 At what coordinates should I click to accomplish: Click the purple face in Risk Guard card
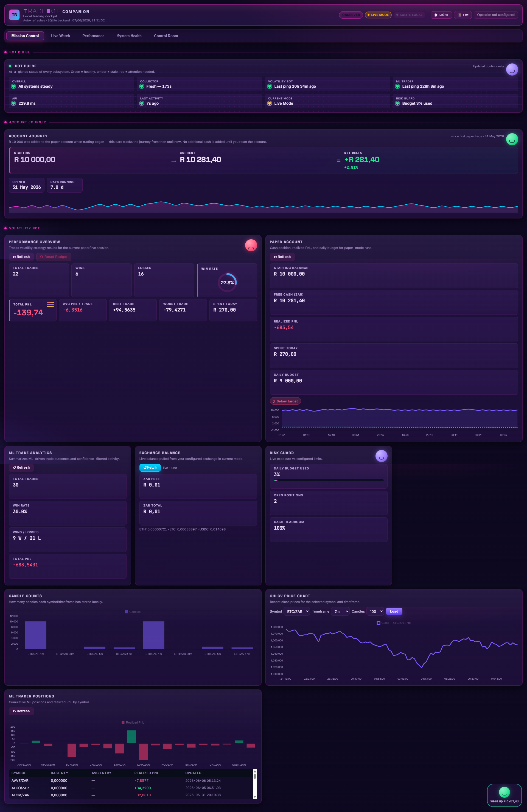tap(382, 456)
